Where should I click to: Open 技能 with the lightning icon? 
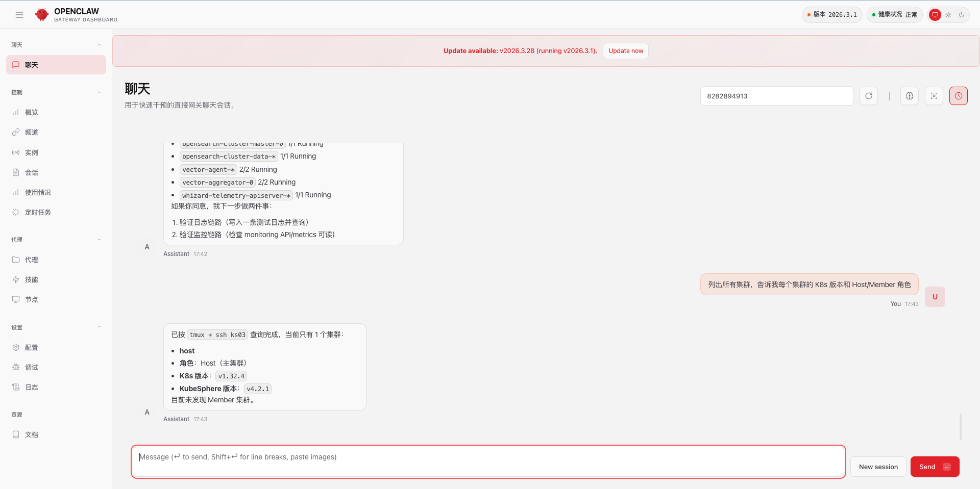(x=31, y=279)
